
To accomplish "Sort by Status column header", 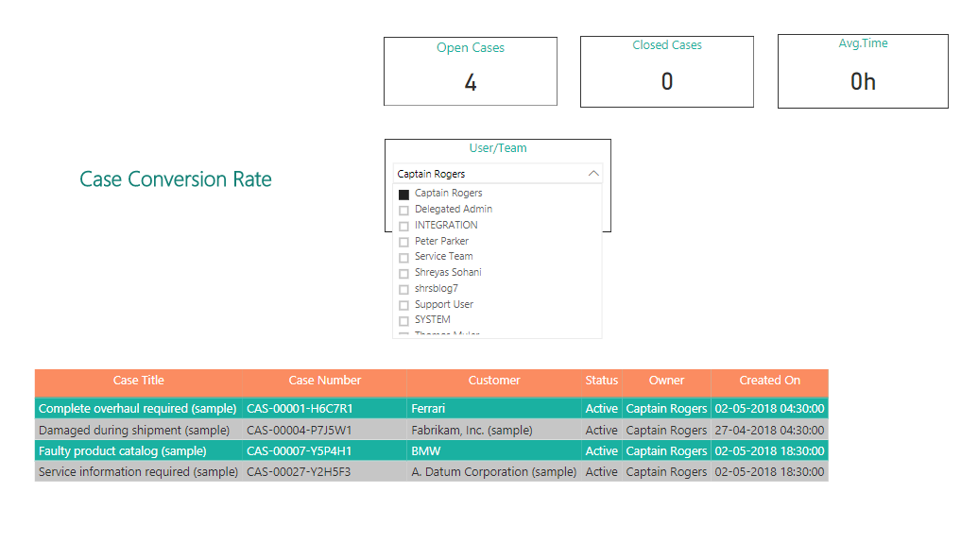I will click(x=601, y=381).
